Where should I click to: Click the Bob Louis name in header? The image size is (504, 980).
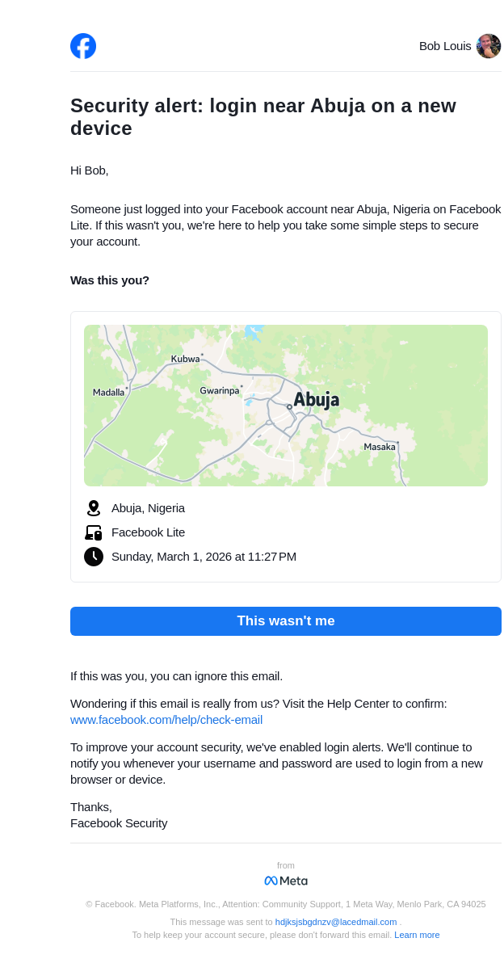(445, 46)
